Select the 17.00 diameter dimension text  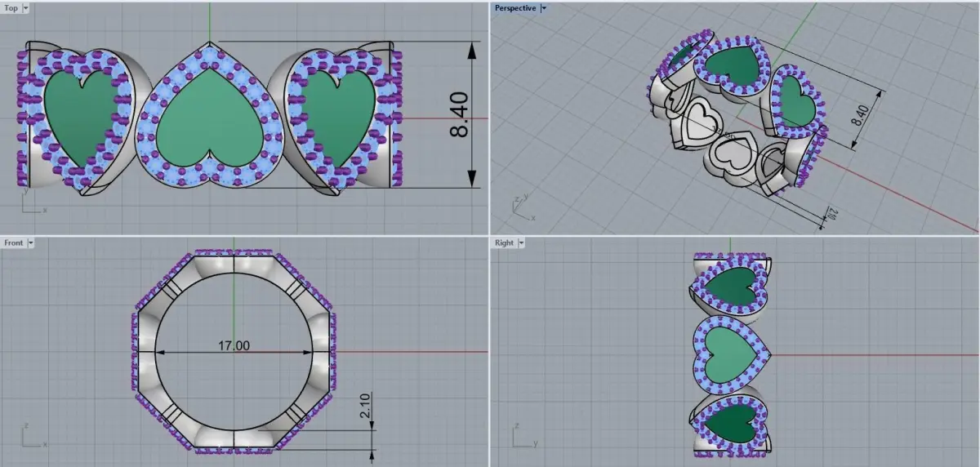[x=234, y=345]
